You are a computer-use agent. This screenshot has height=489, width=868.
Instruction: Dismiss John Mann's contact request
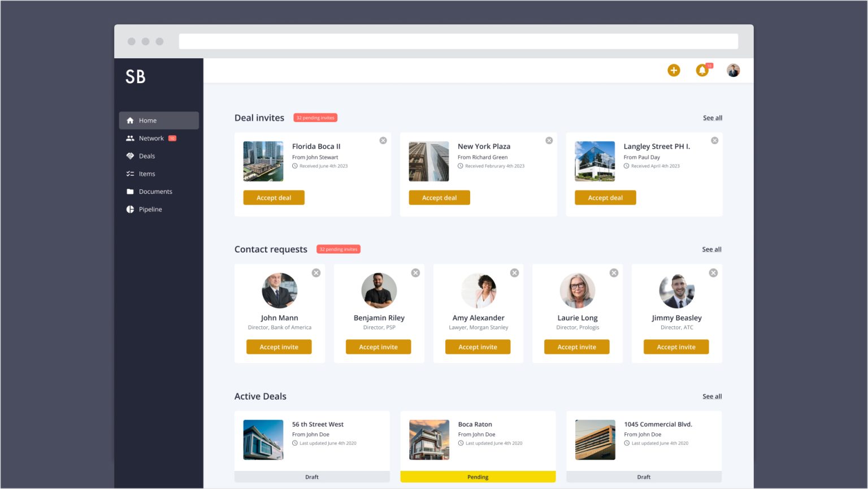tap(316, 273)
